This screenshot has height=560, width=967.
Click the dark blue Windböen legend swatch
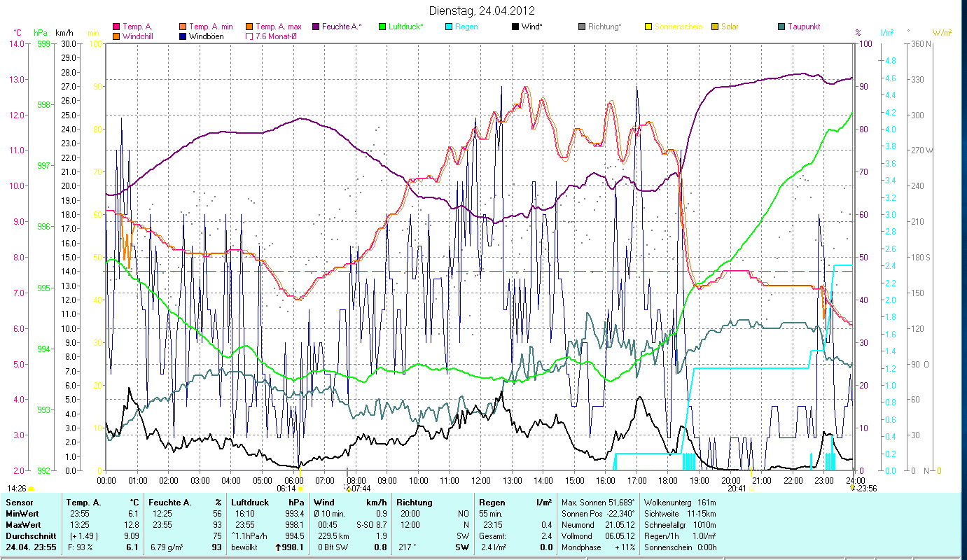tap(183, 36)
